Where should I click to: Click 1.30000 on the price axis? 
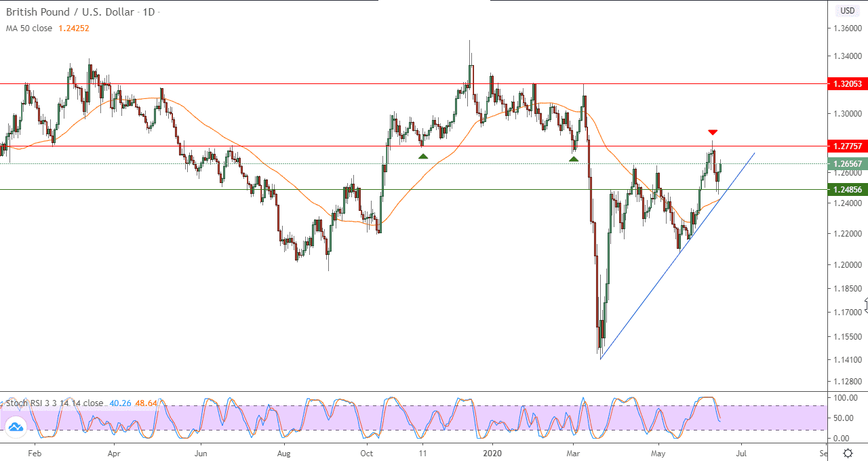[x=848, y=114]
